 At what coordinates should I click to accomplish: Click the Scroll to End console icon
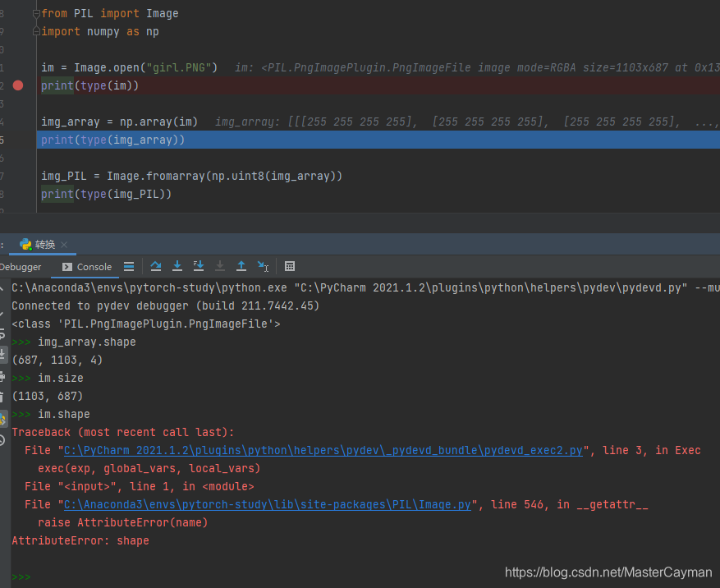point(2,355)
